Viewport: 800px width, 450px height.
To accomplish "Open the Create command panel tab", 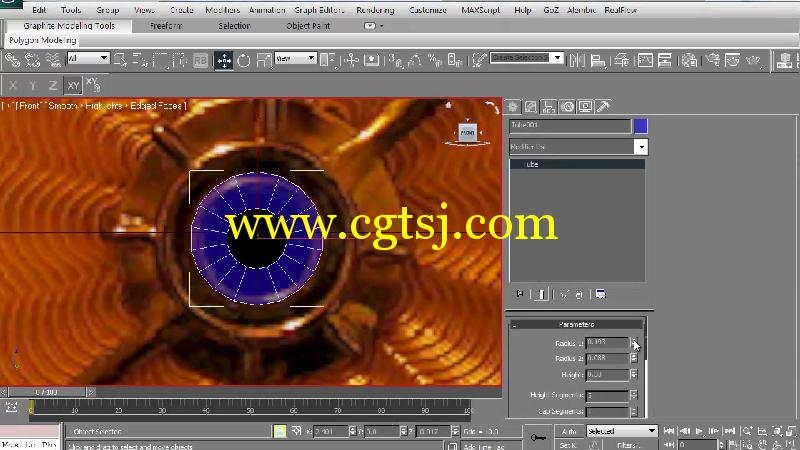I will pyautogui.click(x=513, y=106).
